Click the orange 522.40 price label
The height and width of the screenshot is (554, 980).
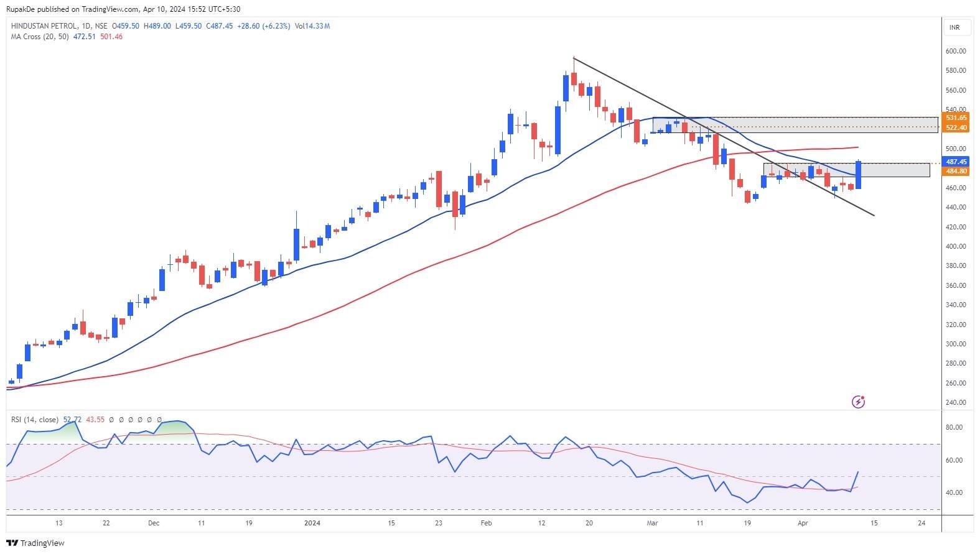click(x=956, y=127)
